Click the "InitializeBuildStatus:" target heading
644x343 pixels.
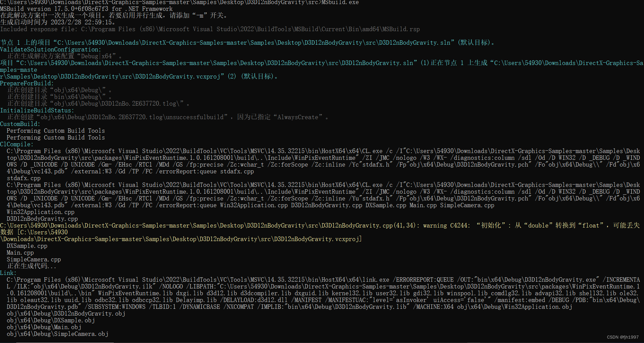[x=37, y=110]
